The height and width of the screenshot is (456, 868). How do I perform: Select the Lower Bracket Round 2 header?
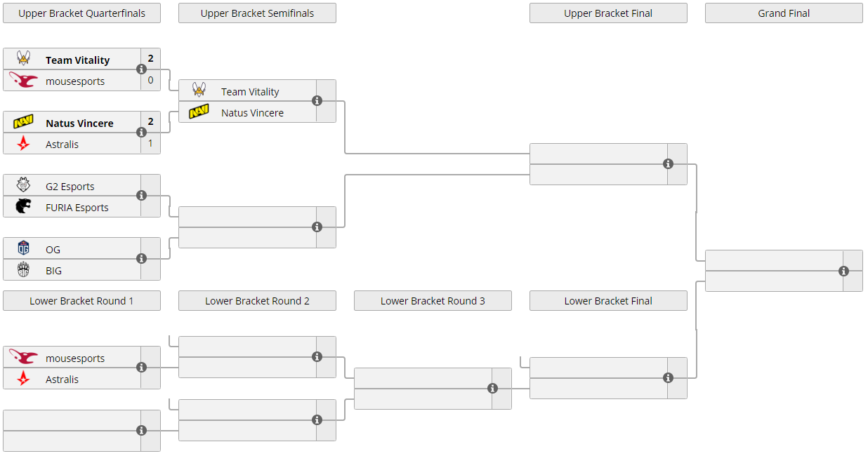click(x=257, y=301)
